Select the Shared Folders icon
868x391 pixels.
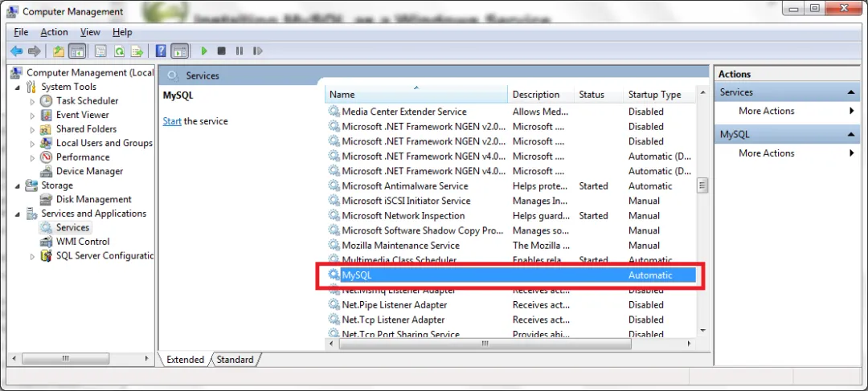pyautogui.click(x=47, y=128)
